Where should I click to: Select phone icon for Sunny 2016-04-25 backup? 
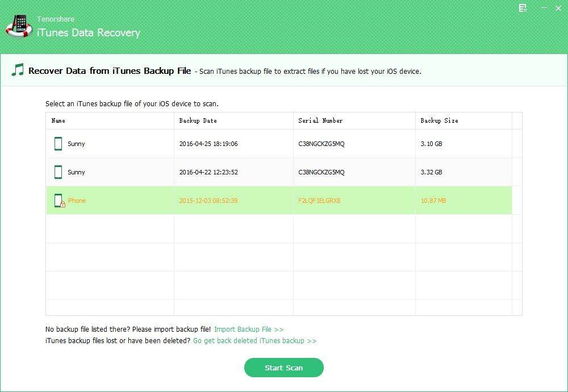[x=58, y=144]
